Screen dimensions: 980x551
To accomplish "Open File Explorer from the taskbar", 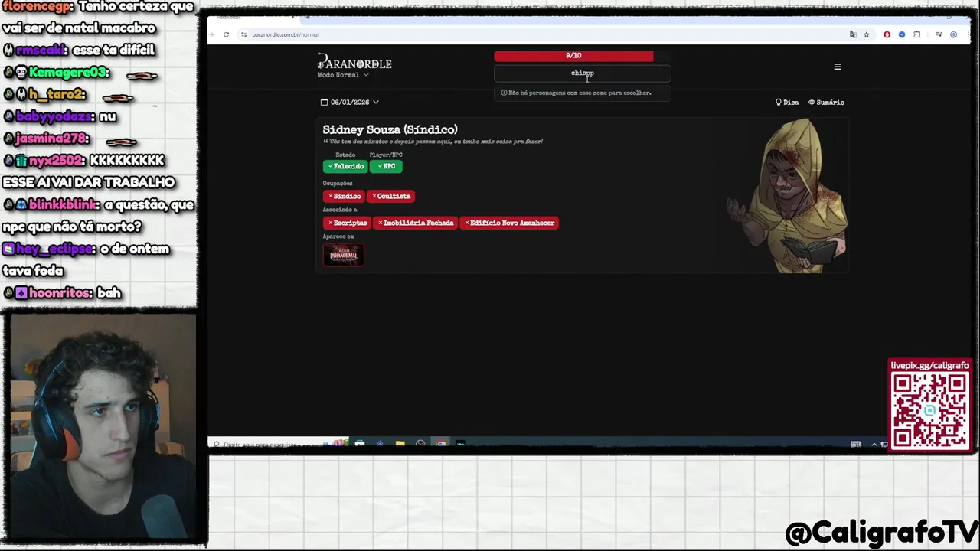I will tap(400, 444).
